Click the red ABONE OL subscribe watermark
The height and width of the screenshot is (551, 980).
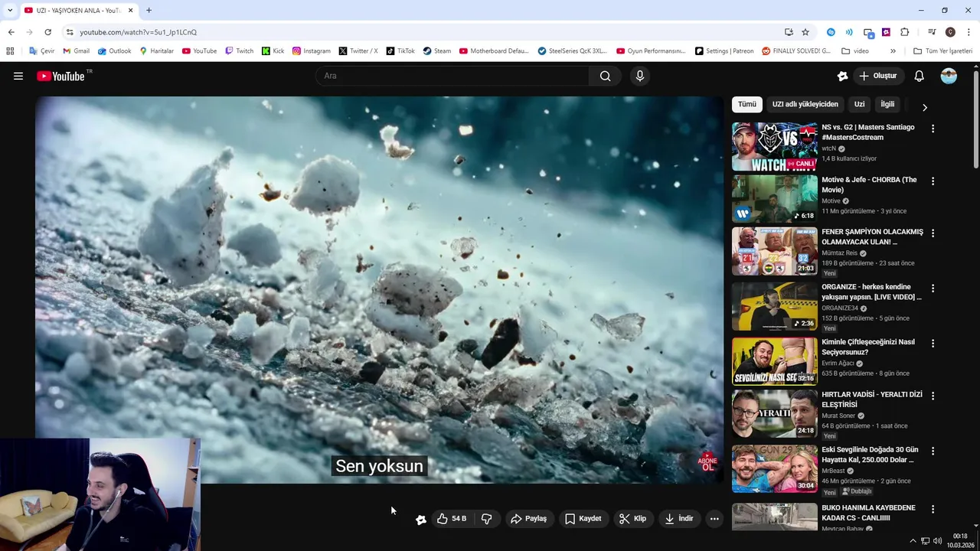[707, 461]
